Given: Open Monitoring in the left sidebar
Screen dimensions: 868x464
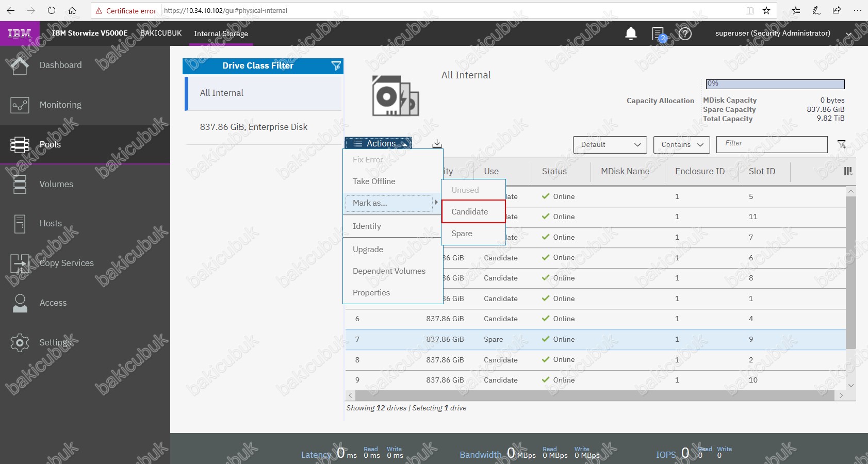Looking at the screenshot, I should [x=60, y=105].
